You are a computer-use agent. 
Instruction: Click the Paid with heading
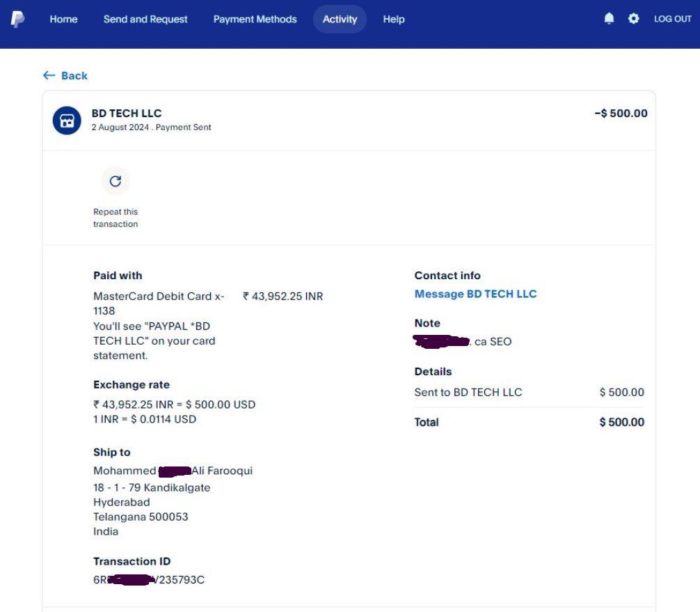(118, 276)
